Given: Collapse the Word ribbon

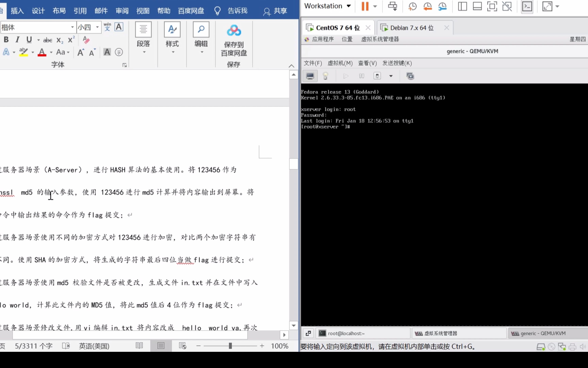Looking at the screenshot, I should tap(291, 66).
